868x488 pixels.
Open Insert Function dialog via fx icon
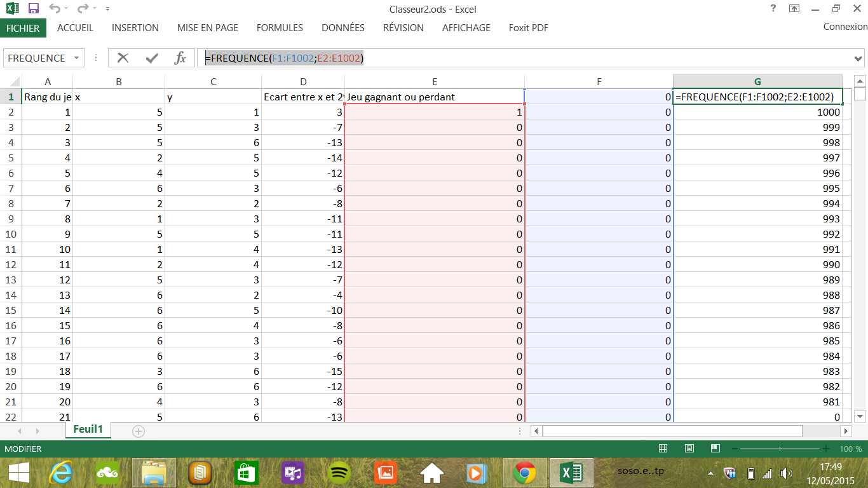[x=180, y=58]
